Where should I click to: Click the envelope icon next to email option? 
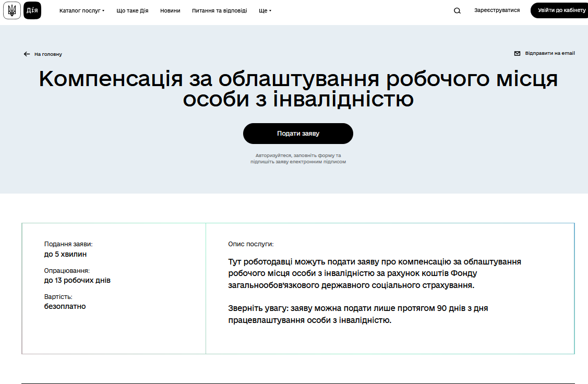517,53
